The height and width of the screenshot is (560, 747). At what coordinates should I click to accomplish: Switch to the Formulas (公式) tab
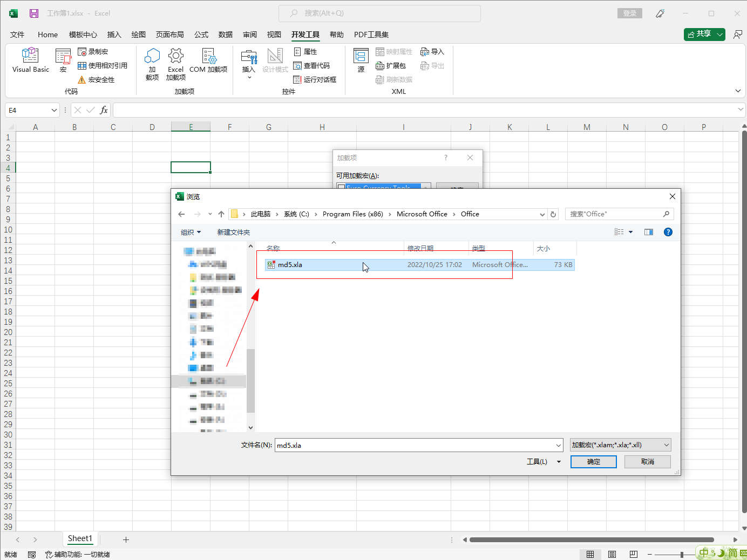(x=201, y=35)
